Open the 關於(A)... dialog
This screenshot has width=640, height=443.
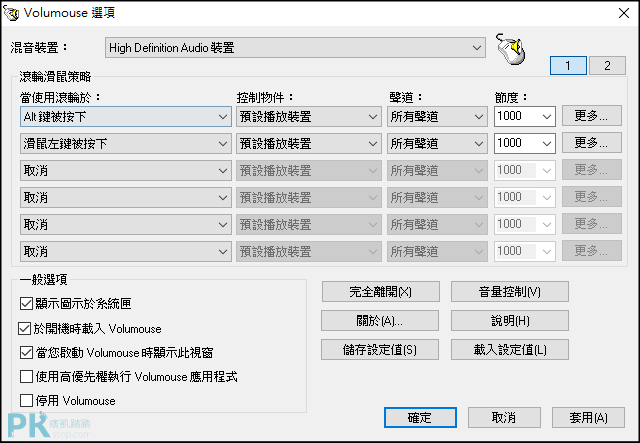tap(380, 321)
